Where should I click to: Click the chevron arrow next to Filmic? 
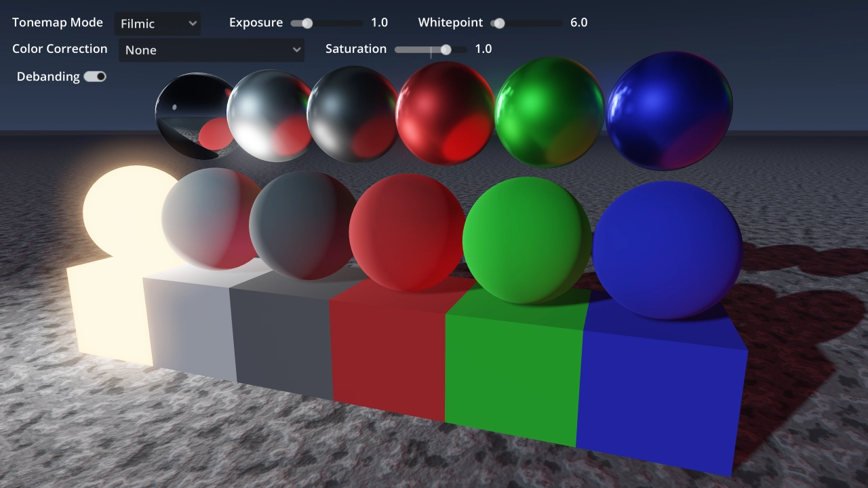193,24
